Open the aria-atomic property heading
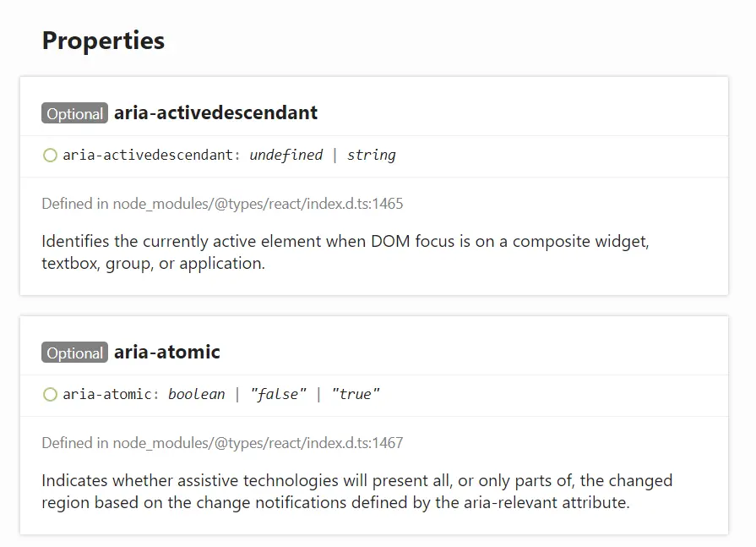This screenshot has height=547, width=756. [x=166, y=352]
